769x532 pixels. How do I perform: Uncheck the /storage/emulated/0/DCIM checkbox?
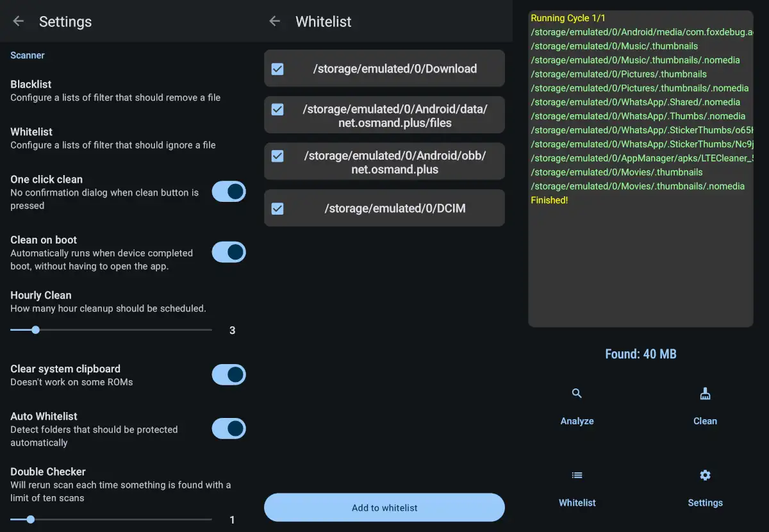277,208
